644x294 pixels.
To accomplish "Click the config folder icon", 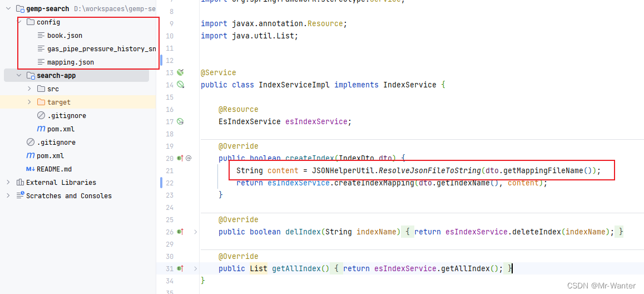I will [x=30, y=22].
